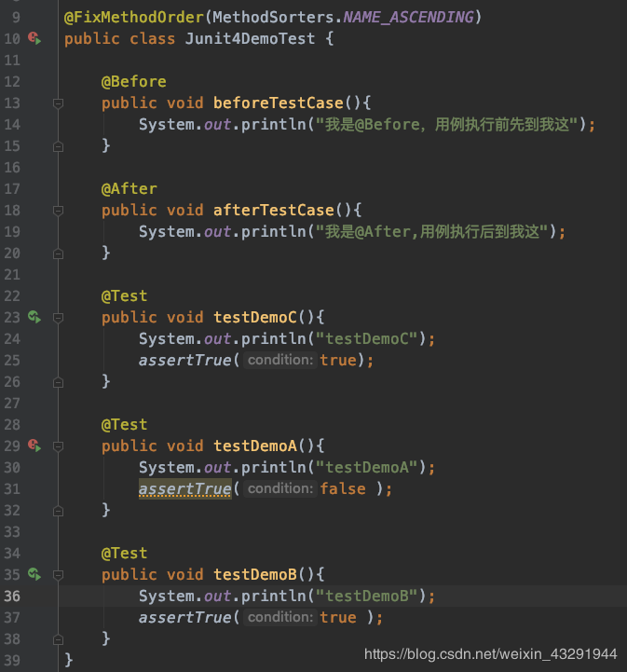Click the fold end marker at line 26
This screenshot has height=672, width=627.
click(x=59, y=382)
